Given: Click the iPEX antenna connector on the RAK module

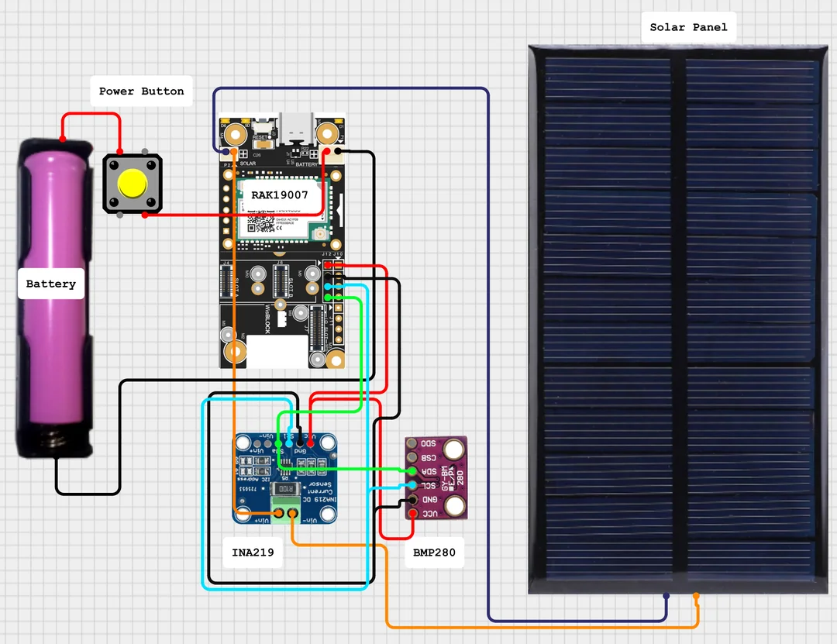Looking at the screenshot, I should point(320,233).
